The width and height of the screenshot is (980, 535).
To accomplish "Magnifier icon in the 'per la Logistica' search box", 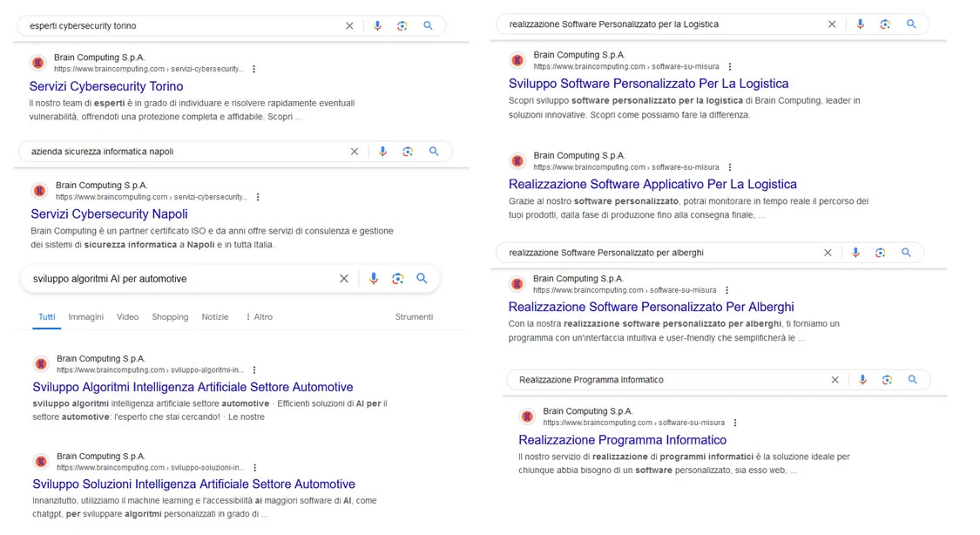I will (911, 24).
